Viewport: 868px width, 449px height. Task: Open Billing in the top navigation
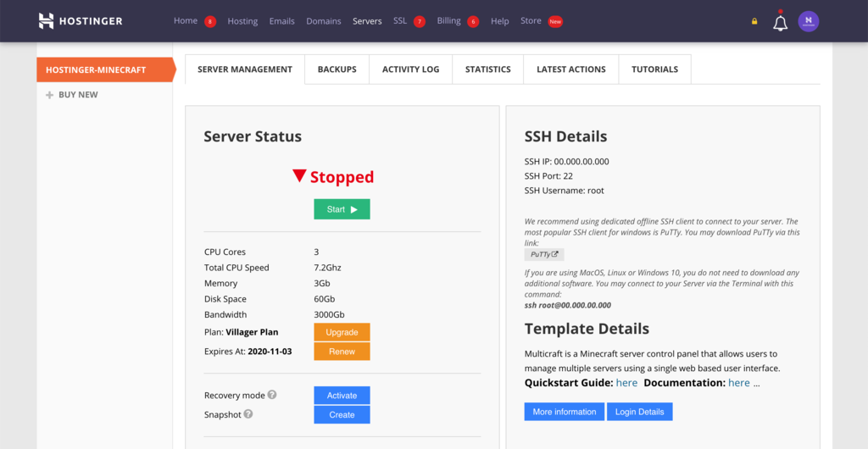(448, 21)
